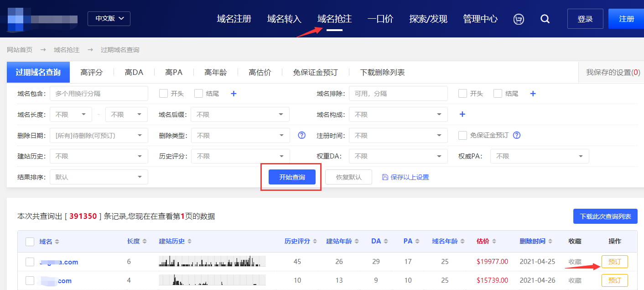Open the 中文版 language dropdown

(x=109, y=19)
